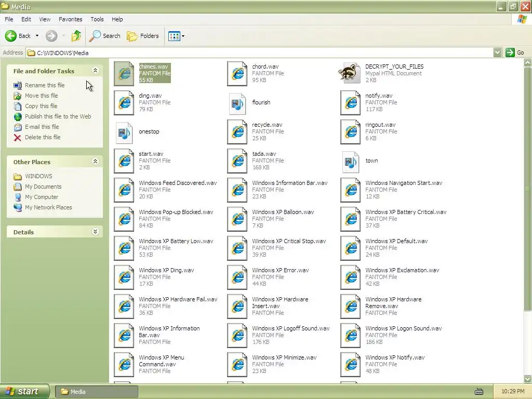Open the Back button history dropdown
532x399 pixels.
[37, 36]
